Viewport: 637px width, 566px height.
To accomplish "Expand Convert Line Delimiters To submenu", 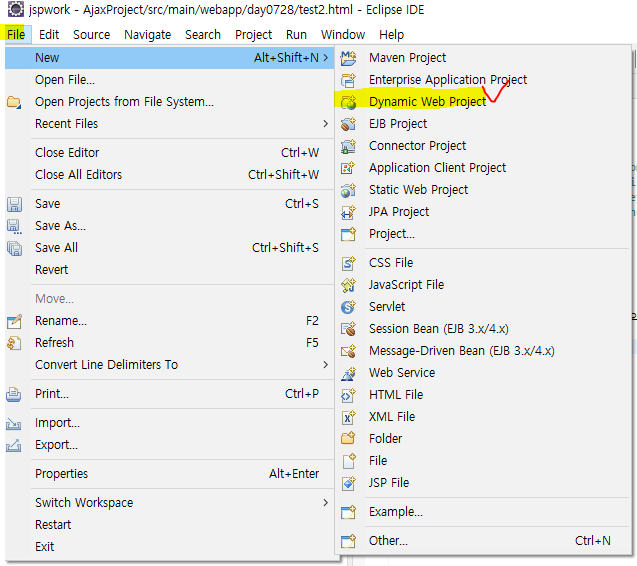I will point(326,365).
